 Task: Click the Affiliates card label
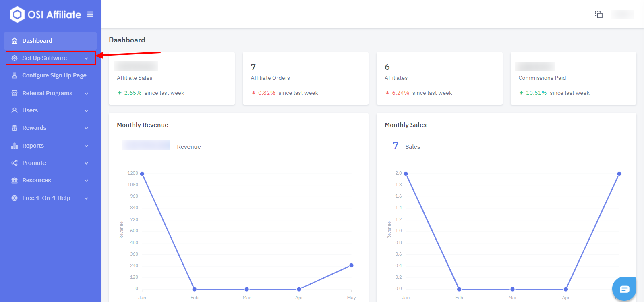pos(396,78)
